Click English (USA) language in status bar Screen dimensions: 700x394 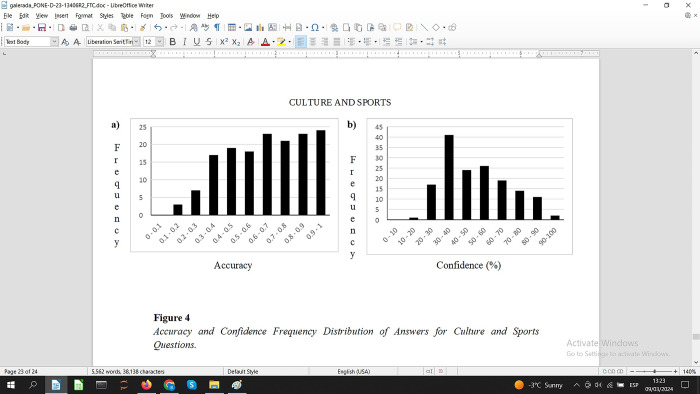[x=354, y=371]
